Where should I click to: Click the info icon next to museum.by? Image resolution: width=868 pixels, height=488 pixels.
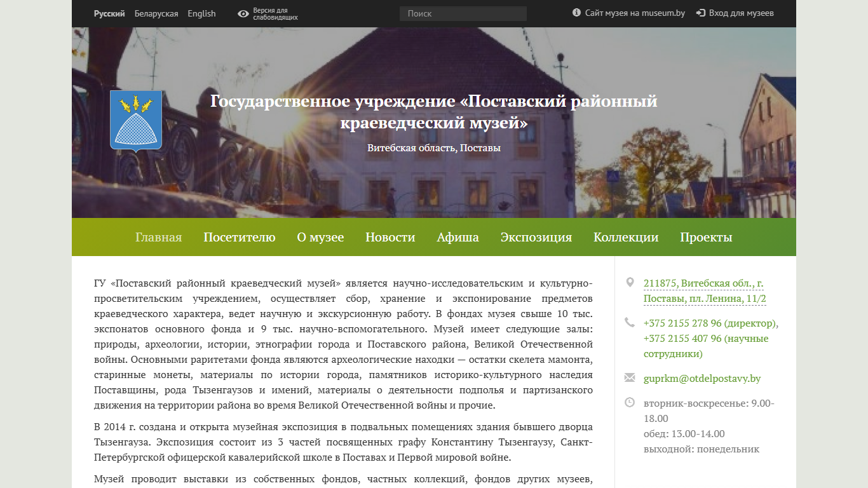coord(577,13)
